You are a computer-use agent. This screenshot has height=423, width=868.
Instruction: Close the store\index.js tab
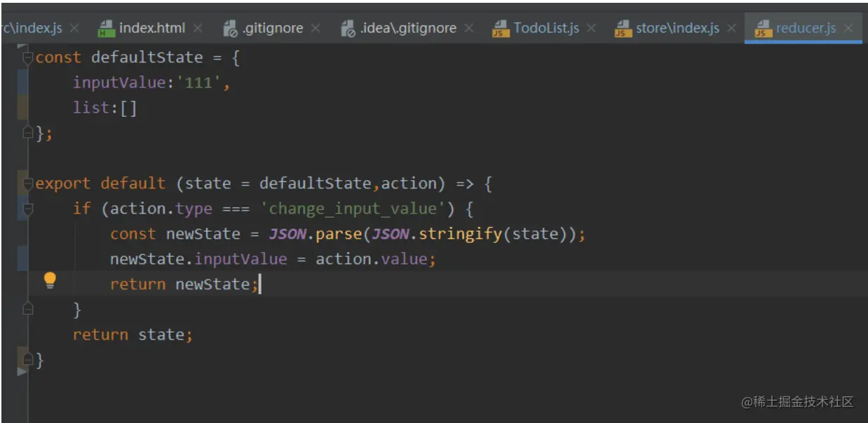tap(731, 29)
